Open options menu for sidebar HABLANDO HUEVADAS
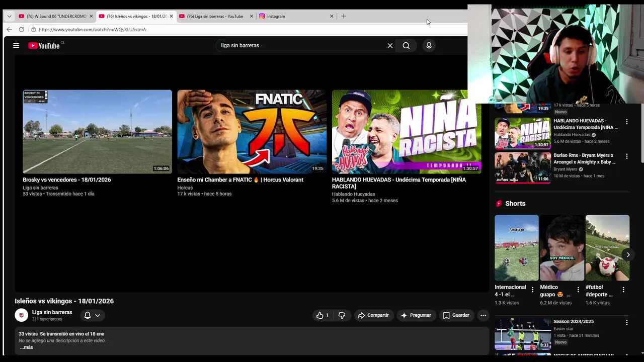 point(627,122)
